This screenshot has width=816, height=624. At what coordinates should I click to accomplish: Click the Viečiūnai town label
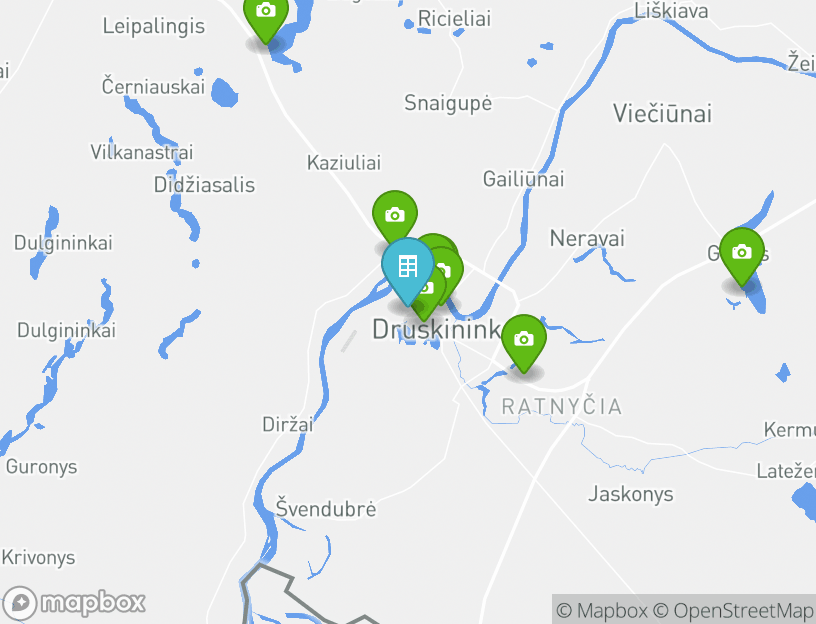pyautogui.click(x=662, y=113)
